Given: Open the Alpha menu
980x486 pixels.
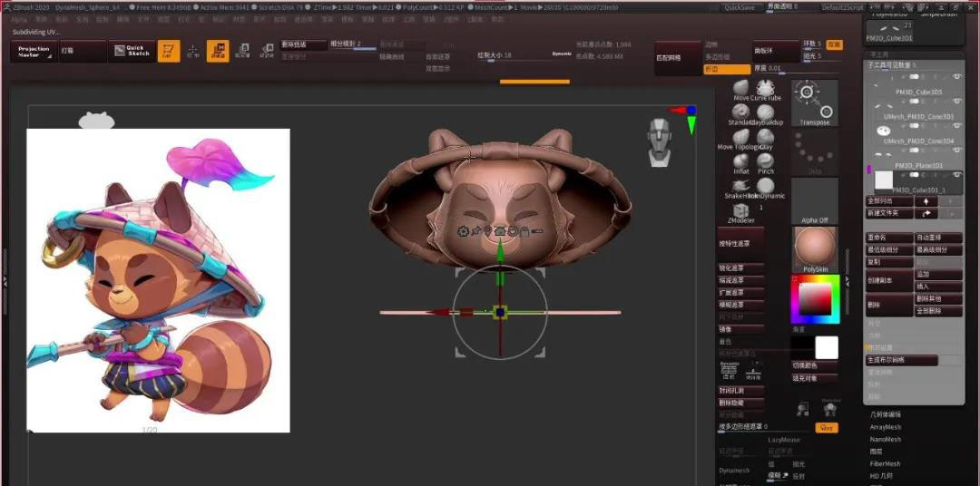Looking at the screenshot, I should [x=19, y=20].
